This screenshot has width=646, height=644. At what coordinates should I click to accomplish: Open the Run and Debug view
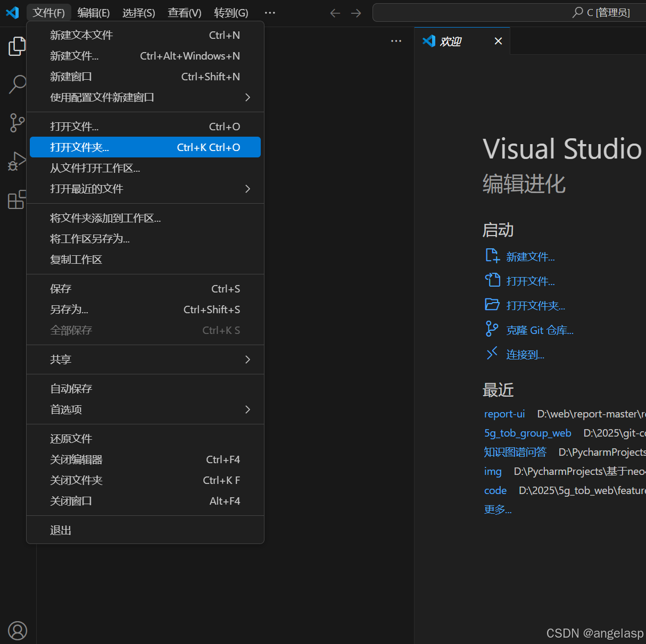click(17, 161)
